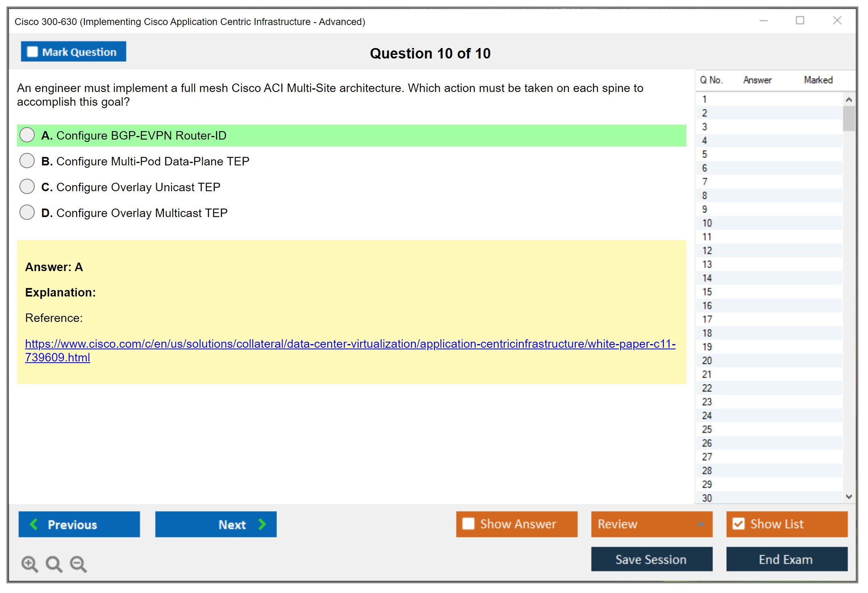The width and height of the screenshot is (868, 593).
Task: Click the reset zoom magnifier icon
Action: [x=54, y=564]
